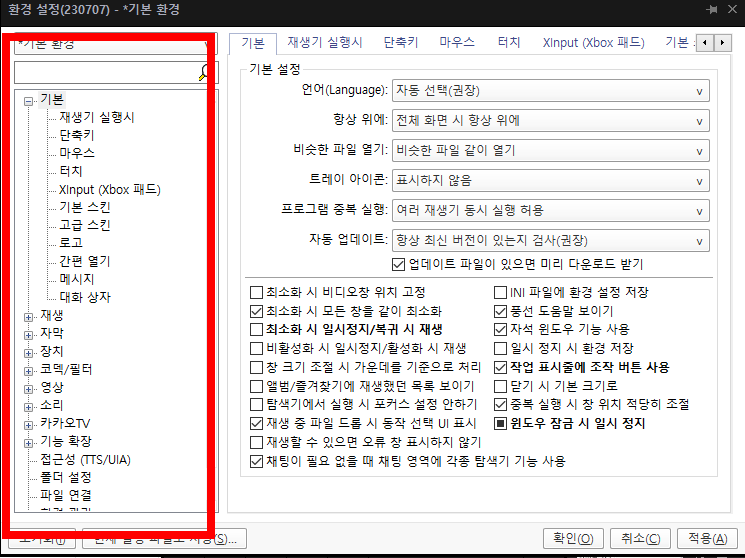Click the 적용(A) button
745x558 pixels.
tap(707, 539)
